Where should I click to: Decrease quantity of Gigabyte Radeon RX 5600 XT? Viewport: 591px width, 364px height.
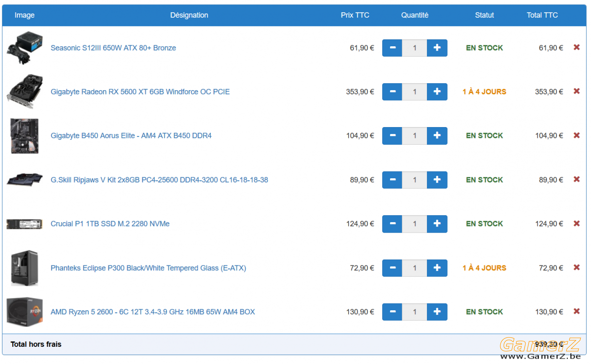coord(393,92)
